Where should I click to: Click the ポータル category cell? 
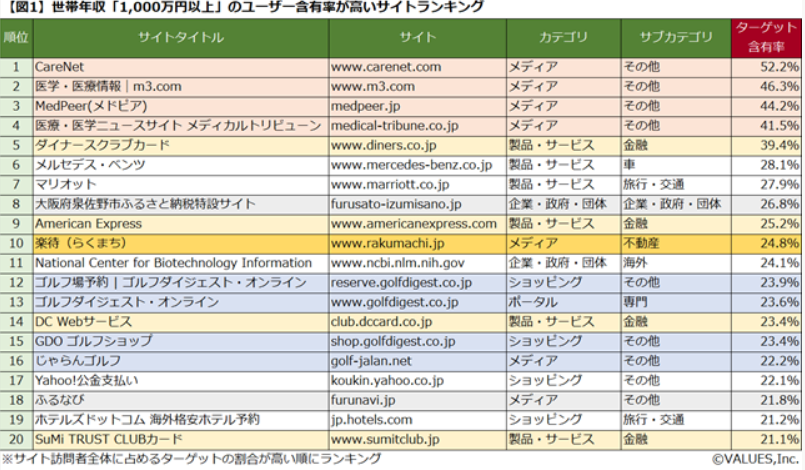[x=563, y=303]
